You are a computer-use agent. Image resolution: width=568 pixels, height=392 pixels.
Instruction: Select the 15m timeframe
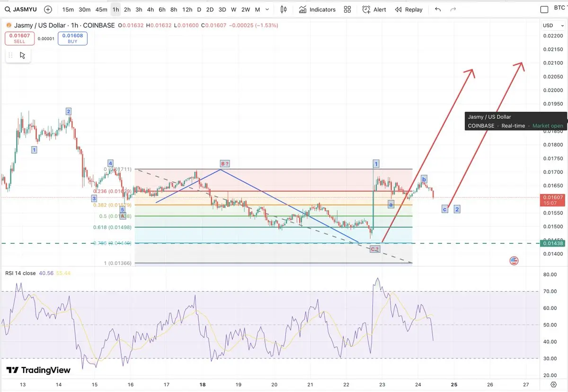[x=68, y=9]
